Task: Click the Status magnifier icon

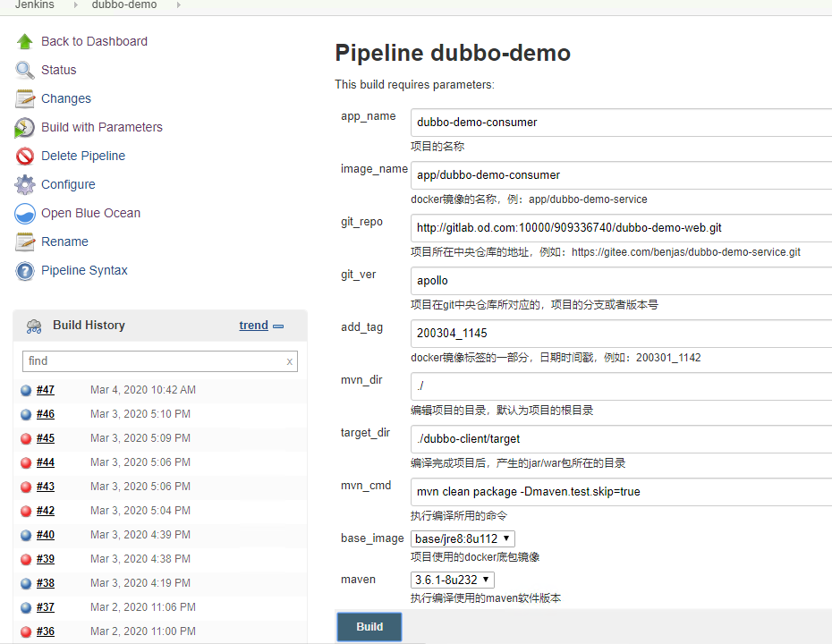Action: (25, 70)
